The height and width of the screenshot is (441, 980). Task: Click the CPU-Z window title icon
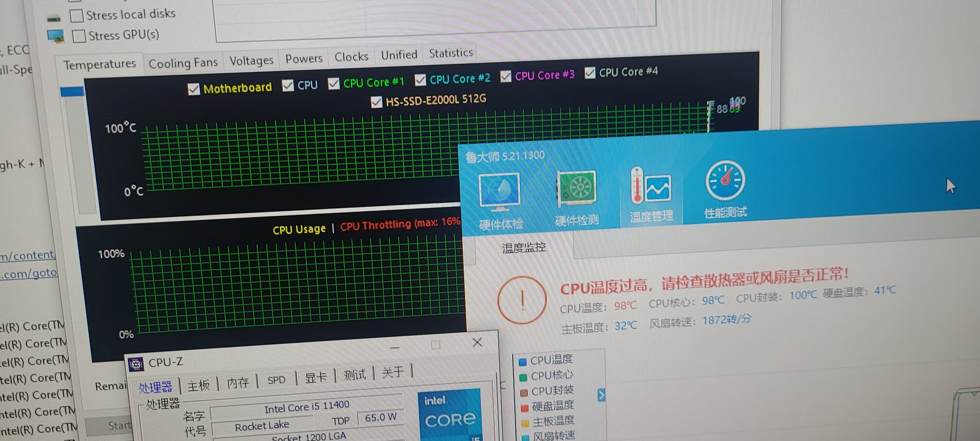pyautogui.click(x=136, y=364)
